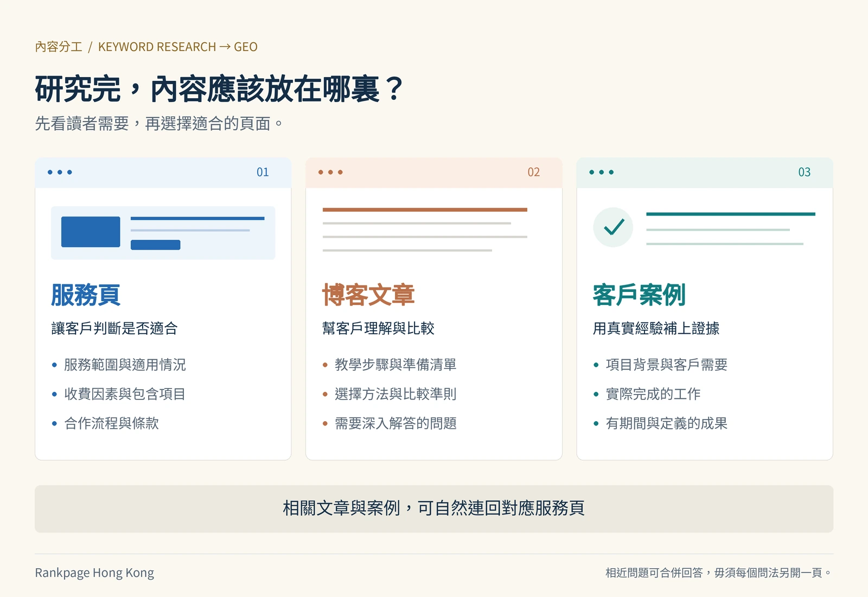Viewport: 868px width, 597px height.
Task: Click the number 02 in the second card header
Action: pyautogui.click(x=534, y=173)
